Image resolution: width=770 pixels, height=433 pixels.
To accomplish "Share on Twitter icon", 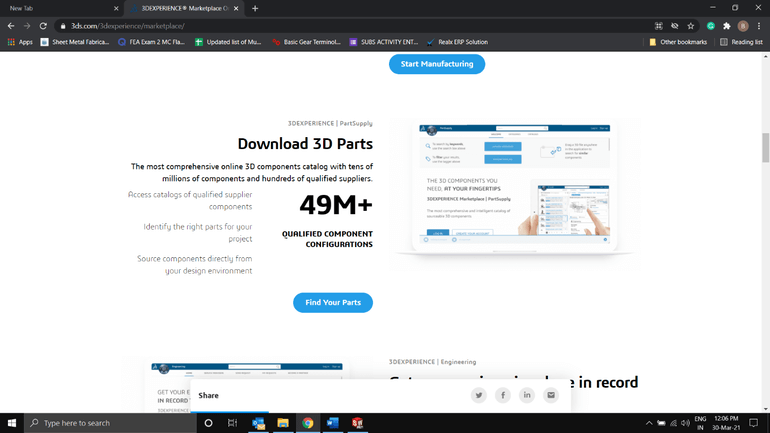I will 479,395.
